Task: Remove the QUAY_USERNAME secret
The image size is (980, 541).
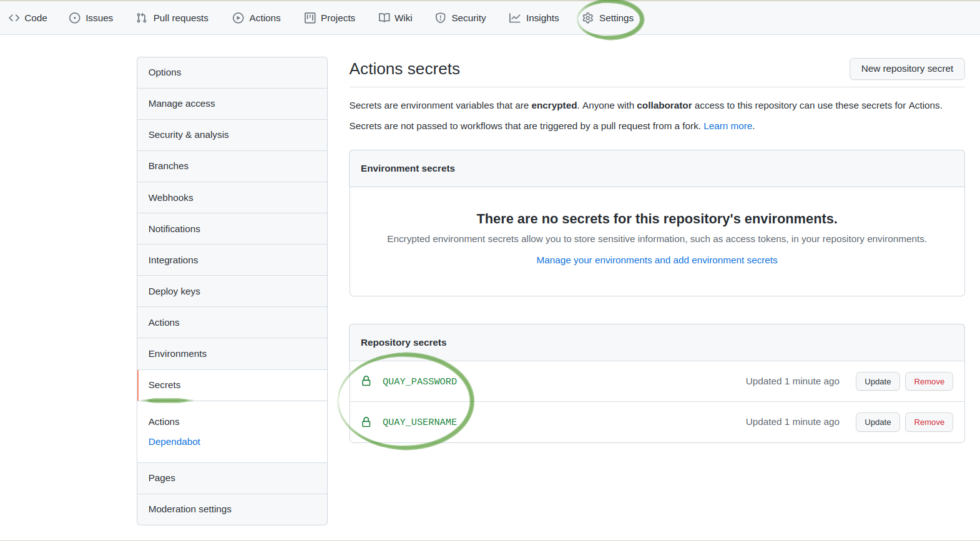Action: click(x=929, y=422)
